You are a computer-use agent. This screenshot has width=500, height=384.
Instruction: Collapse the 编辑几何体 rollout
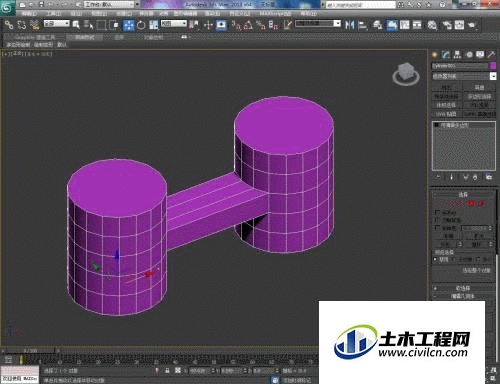pyautogui.click(x=463, y=296)
